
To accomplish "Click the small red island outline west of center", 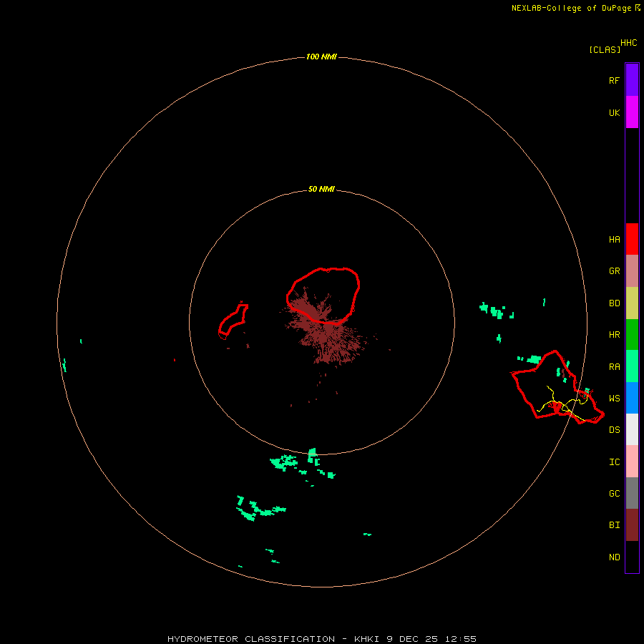I will pyautogui.click(x=233, y=321).
